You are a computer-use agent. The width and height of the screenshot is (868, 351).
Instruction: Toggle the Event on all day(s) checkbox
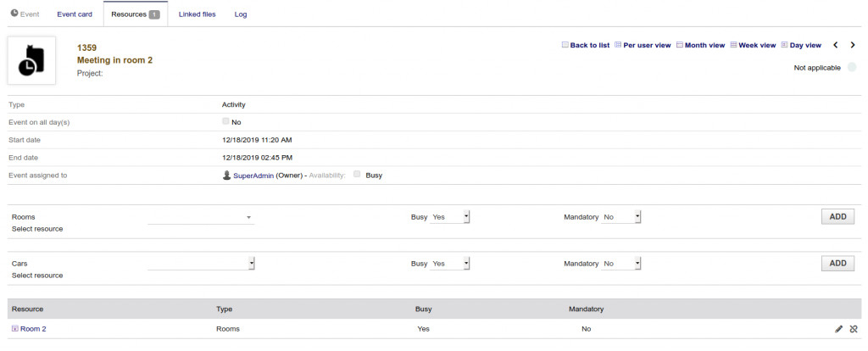[x=226, y=121]
